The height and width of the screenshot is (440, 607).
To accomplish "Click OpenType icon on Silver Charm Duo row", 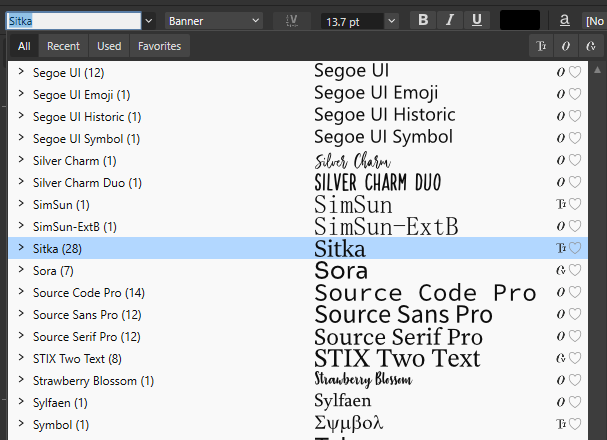I will pyautogui.click(x=561, y=182).
